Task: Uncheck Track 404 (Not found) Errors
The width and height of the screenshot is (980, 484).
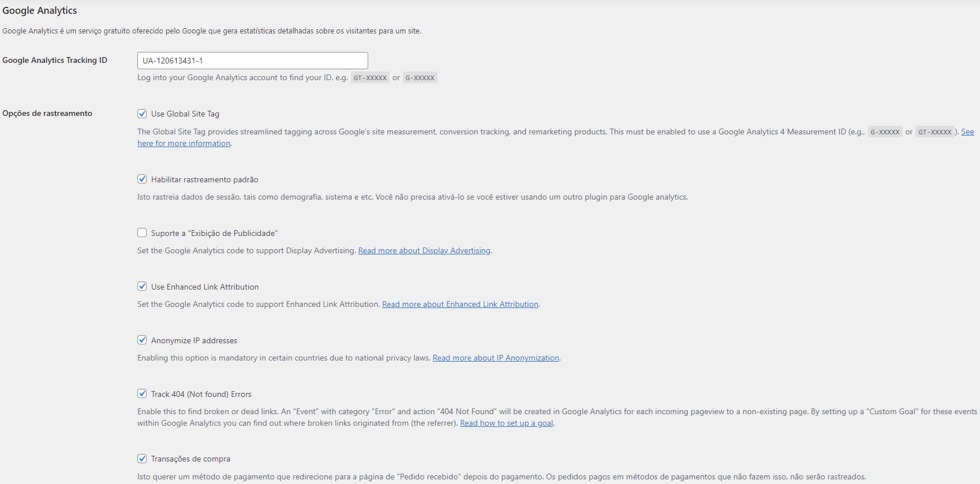Action: coord(142,393)
